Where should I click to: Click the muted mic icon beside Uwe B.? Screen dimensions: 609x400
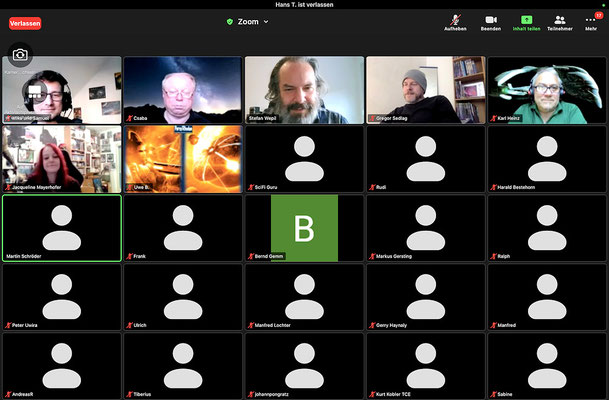[x=129, y=187]
